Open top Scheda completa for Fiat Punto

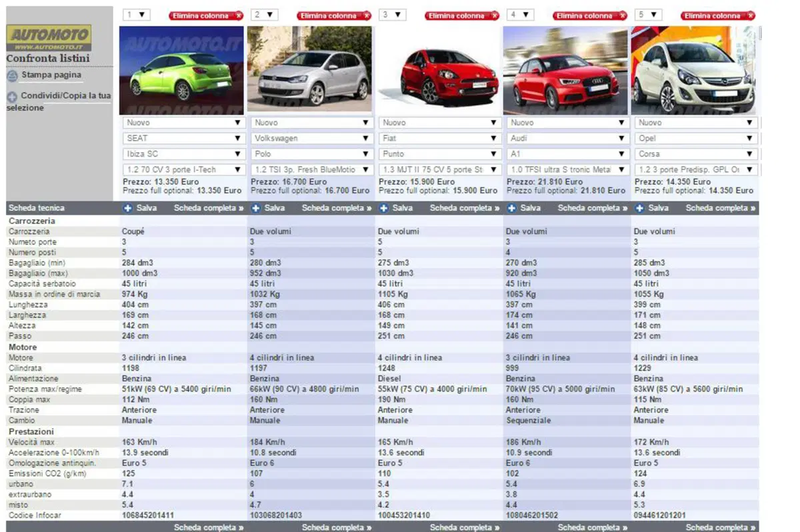(x=465, y=208)
